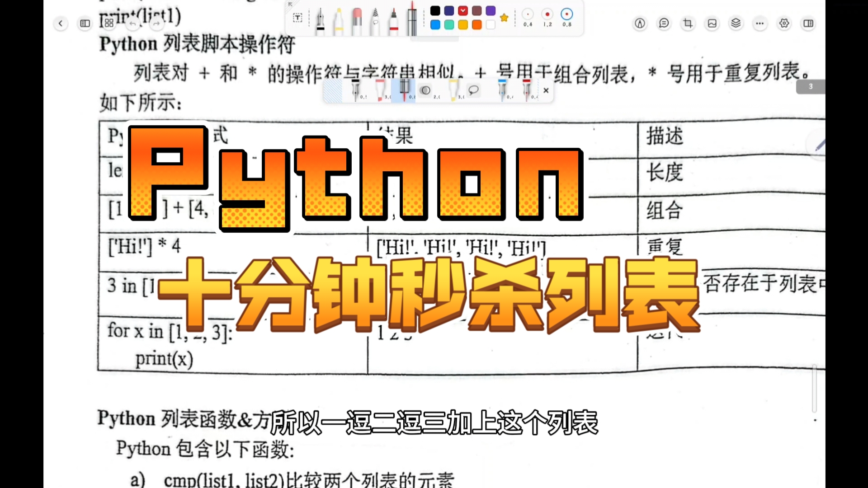This screenshot has height=488, width=868.
Task: Select the red-tipped marker pen
Action: click(394, 21)
